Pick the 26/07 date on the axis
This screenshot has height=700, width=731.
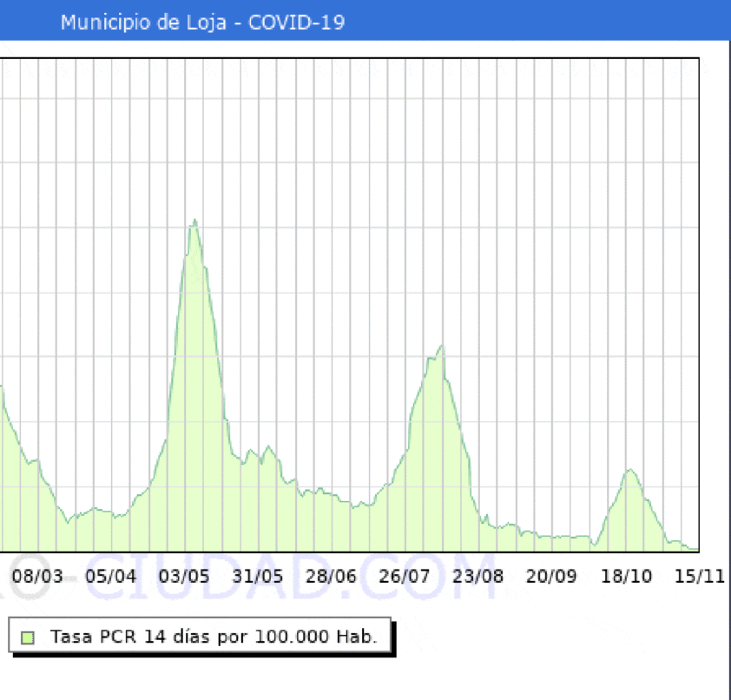click(405, 576)
